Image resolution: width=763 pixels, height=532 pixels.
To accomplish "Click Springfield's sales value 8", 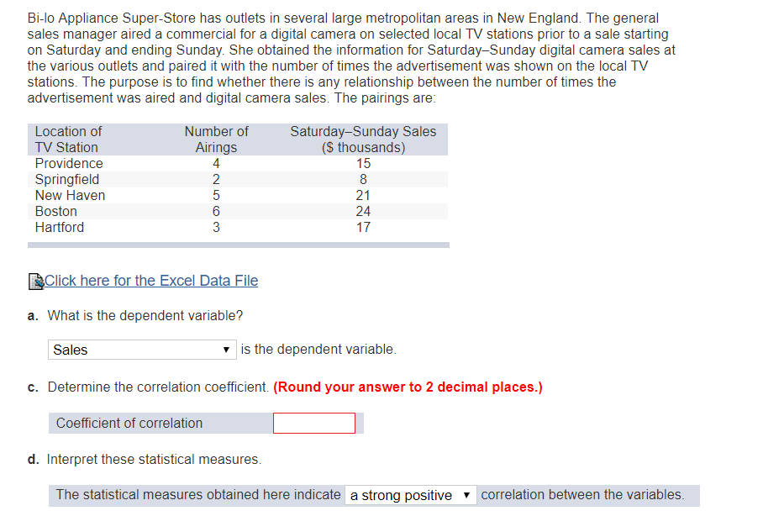I will click(363, 179).
